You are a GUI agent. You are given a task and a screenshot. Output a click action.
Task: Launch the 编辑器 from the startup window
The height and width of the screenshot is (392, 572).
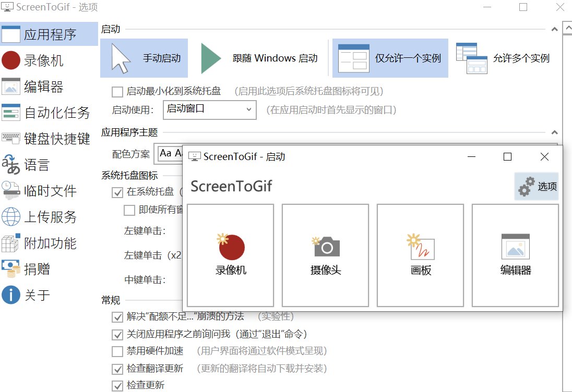click(516, 255)
